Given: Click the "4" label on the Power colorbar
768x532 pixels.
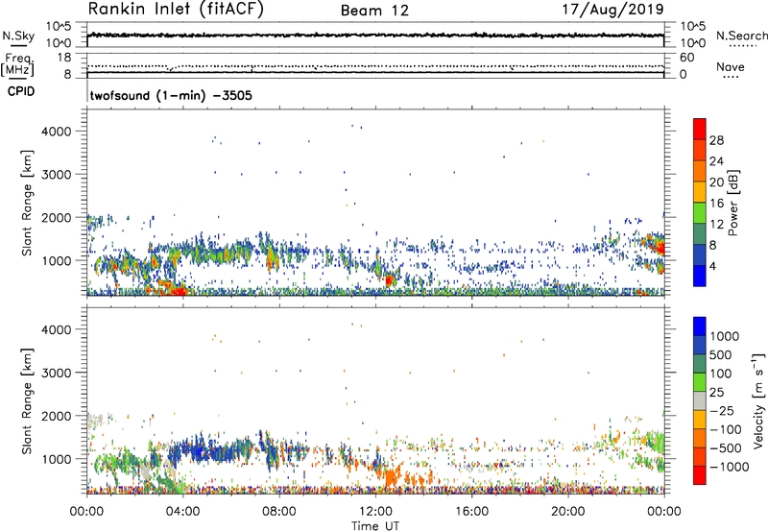Looking at the screenshot, I should tap(713, 266).
